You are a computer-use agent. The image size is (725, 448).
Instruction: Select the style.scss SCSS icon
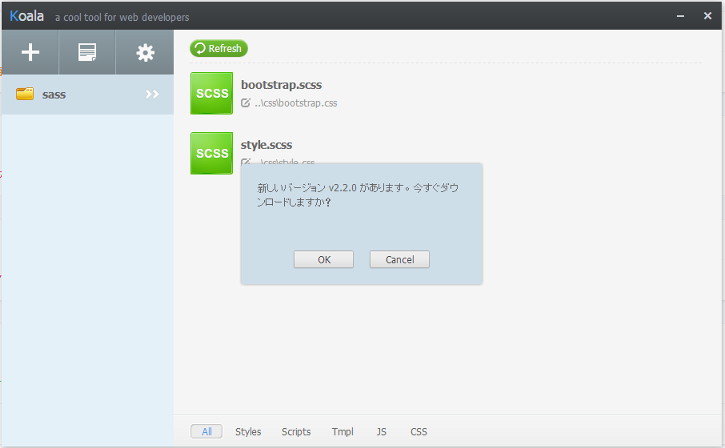tap(212, 153)
